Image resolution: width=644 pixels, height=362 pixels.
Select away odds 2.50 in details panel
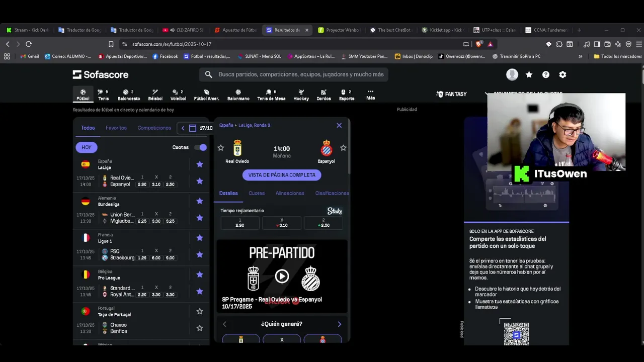click(324, 223)
